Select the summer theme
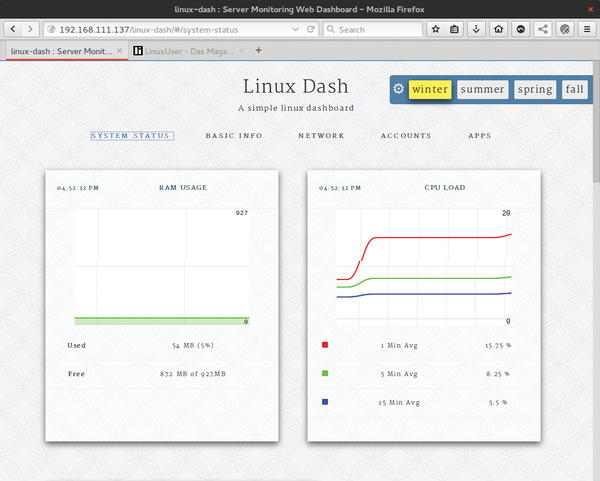Viewport: 600px width, 481px height. 483,90
